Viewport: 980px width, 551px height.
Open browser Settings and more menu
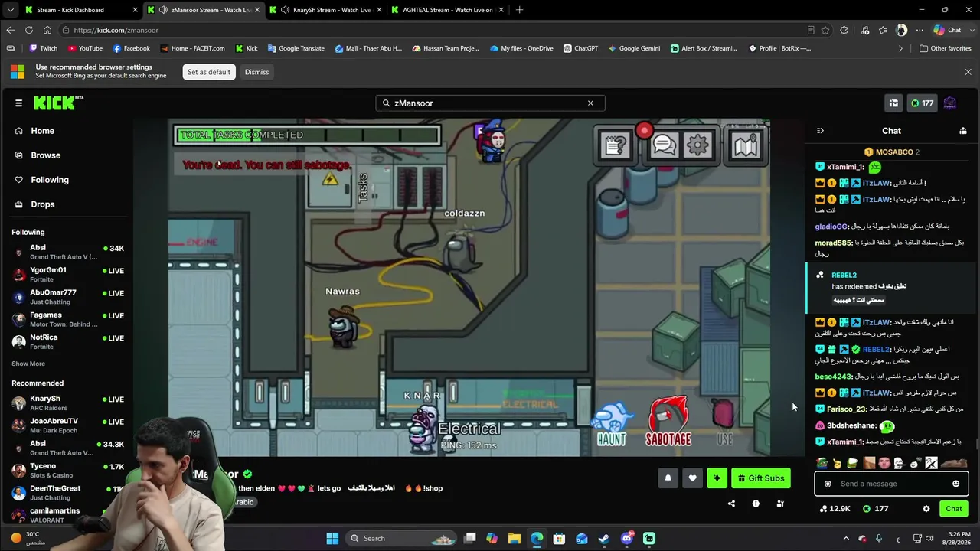920,30
